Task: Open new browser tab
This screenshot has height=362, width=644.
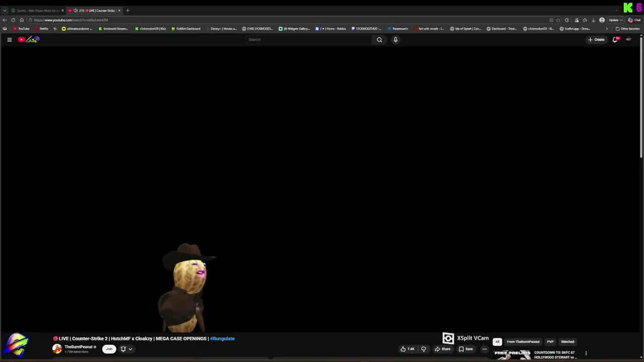Action: [127, 11]
